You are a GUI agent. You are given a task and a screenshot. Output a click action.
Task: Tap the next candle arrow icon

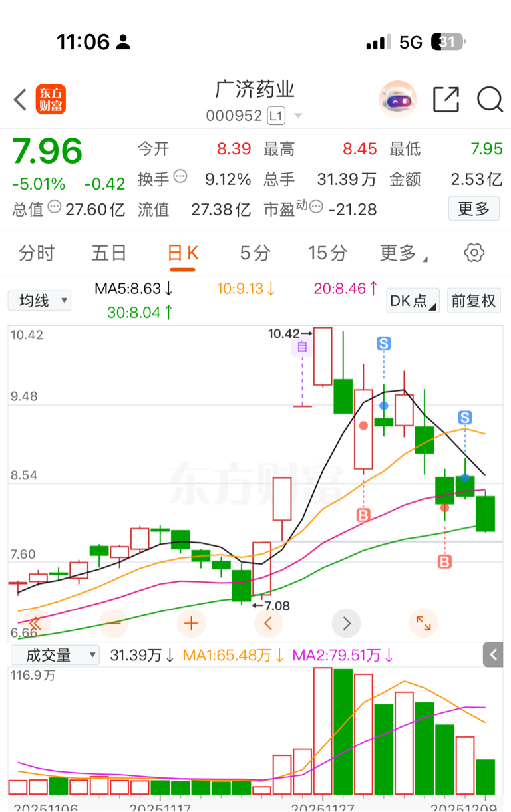[x=347, y=624]
